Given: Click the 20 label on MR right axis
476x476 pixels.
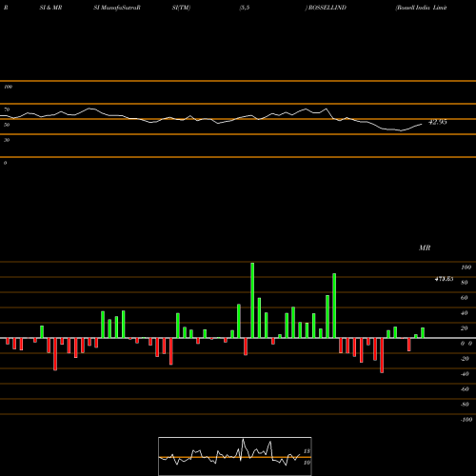Looking at the screenshot, I should click(465, 328).
